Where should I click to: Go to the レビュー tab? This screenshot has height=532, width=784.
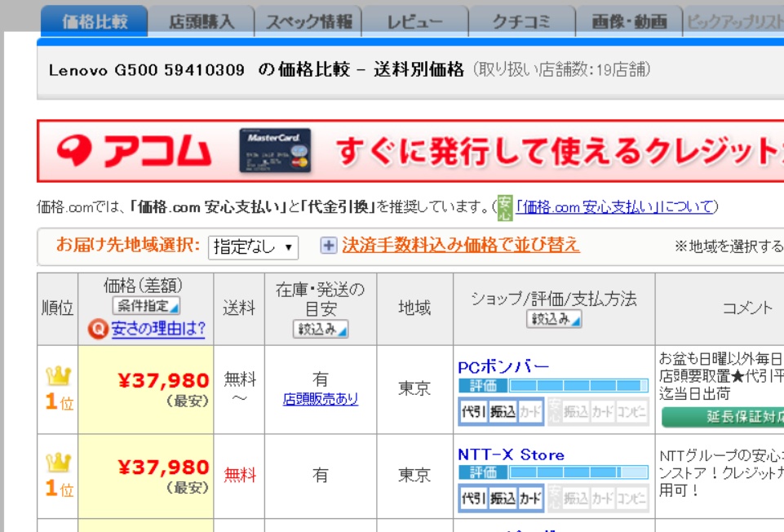[415, 21]
